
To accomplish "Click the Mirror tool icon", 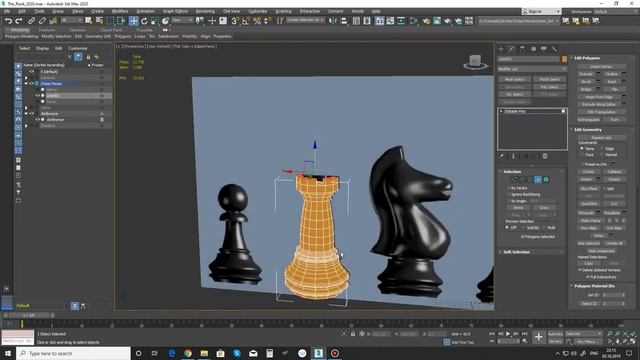I will coord(333,20).
